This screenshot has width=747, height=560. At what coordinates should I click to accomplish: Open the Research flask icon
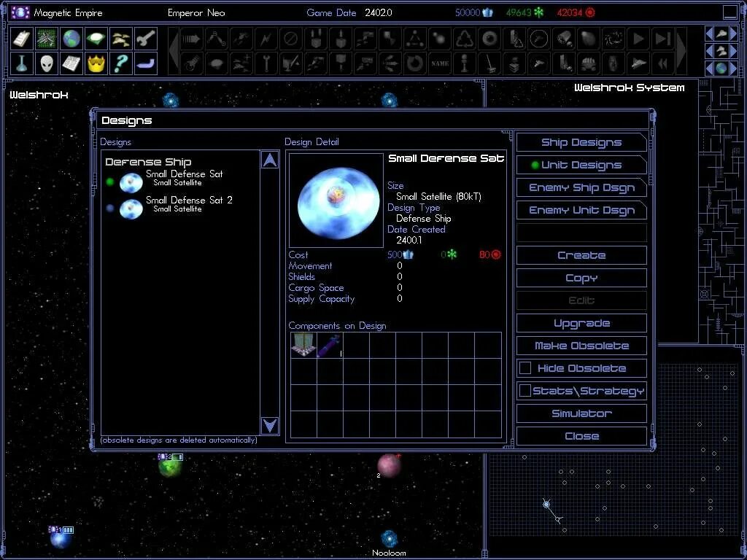pyautogui.click(x=21, y=63)
